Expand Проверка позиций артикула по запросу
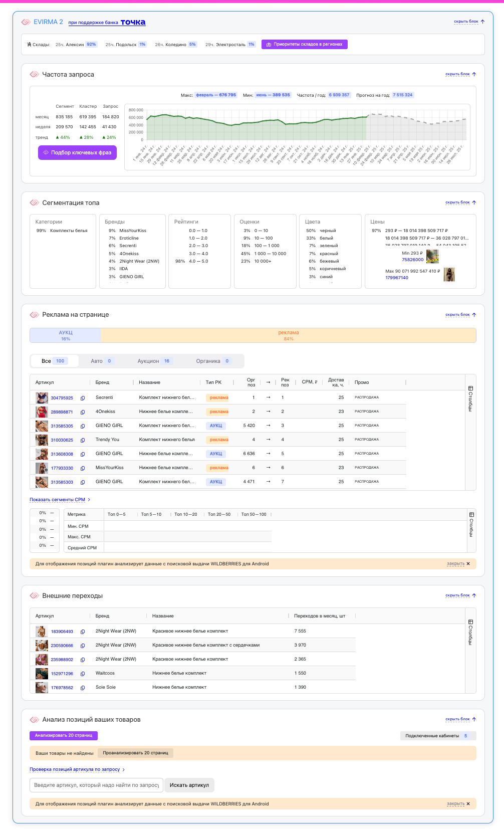 click(77, 769)
